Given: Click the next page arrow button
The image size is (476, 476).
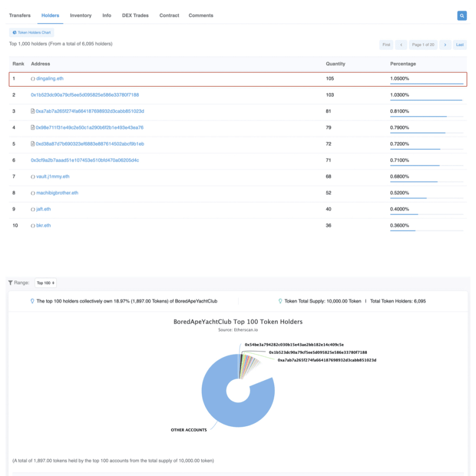Looking at the screenshot, I should (445, 44).
